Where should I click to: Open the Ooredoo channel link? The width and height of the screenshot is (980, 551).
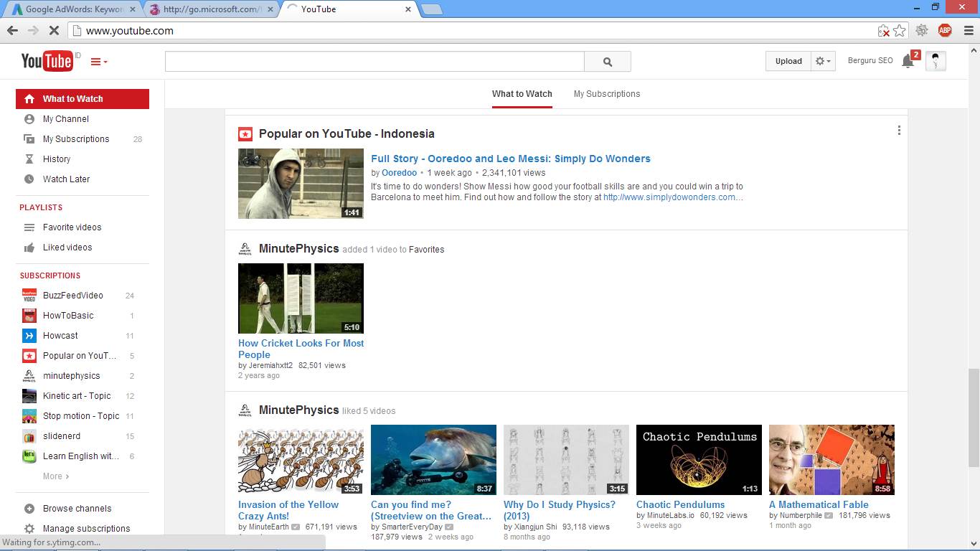[x=399, y=173]
